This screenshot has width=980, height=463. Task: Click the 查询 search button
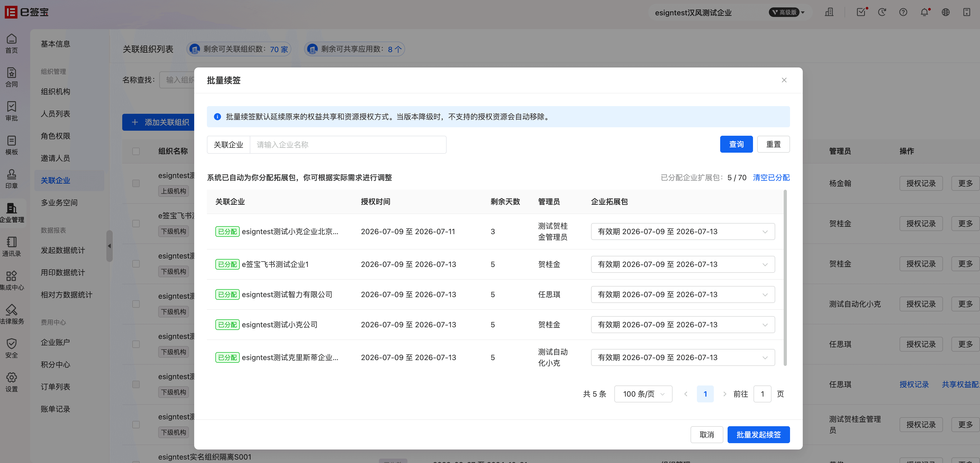click(736, 144)
